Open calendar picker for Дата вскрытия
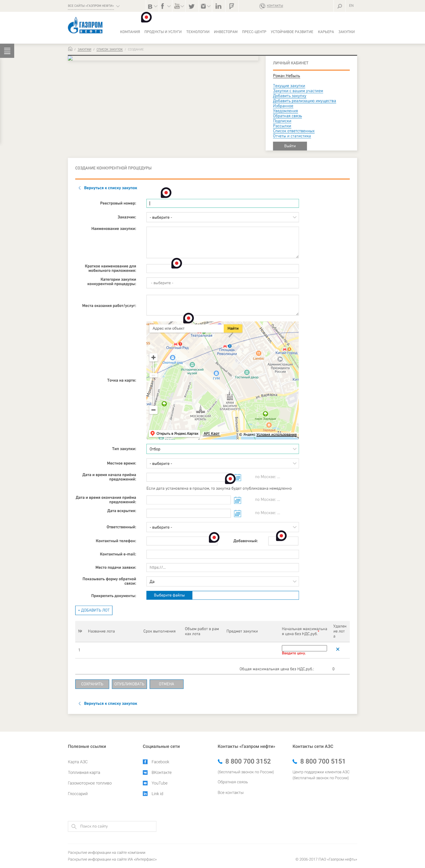This screenshot has width=425, height=868. click(x=237, y=513)
